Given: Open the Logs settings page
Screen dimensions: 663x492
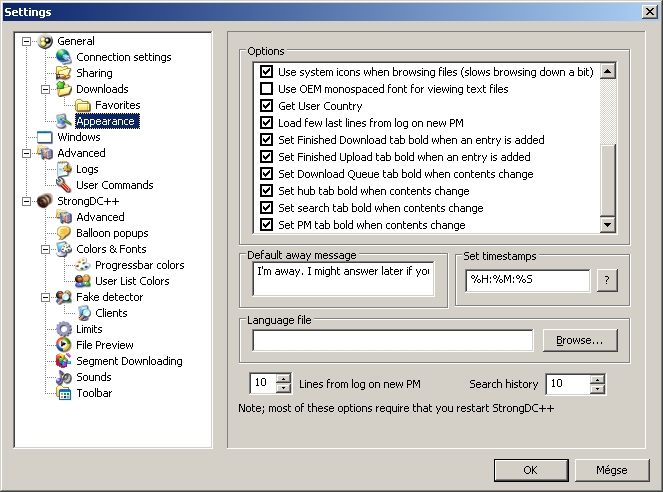Looking at the screenshot, I should (x=87, y=169).
